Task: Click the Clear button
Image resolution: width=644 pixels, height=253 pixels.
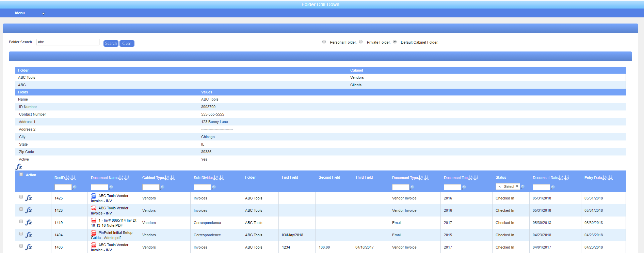Action: click(127, 43)
